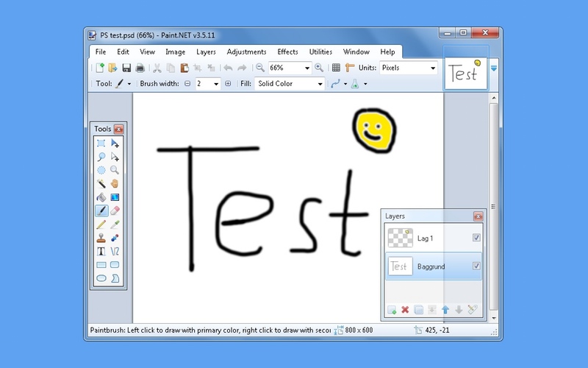Image resolution: width=588 pixels, height=368 pixels.
Task: Click the red X Delete Layer button
Action: [x=405, y=310]
